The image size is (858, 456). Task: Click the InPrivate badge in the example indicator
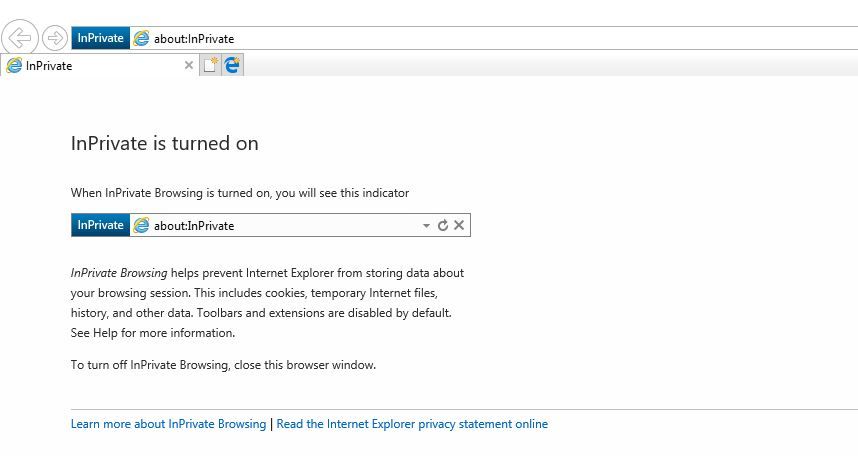coord(100,225)
